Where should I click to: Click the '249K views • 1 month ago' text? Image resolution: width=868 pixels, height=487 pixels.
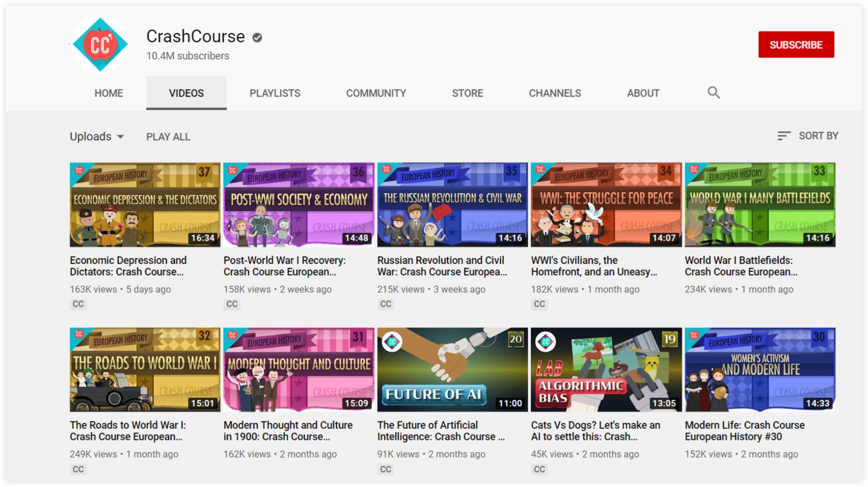pos(124,454)
